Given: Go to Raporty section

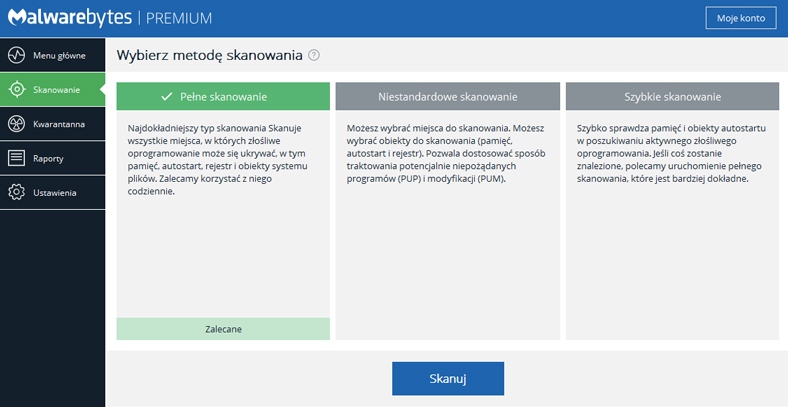Looking at the screenshot, I should [x=53, y=158].
